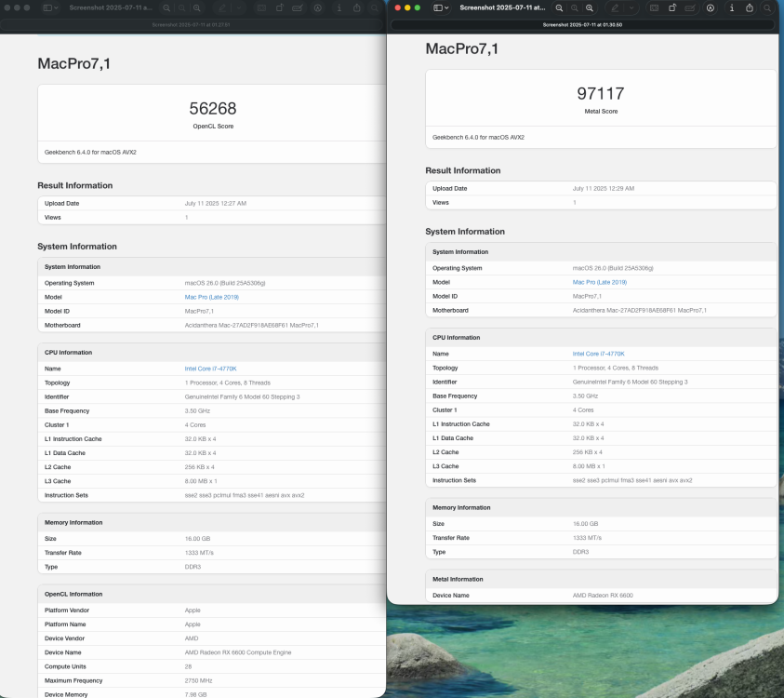Image resolution: width=784 pixels, height=698 pixels.
Task: Click 'Base Frequency' 3.50 GHz in OpenCL window
Action: 197,410
